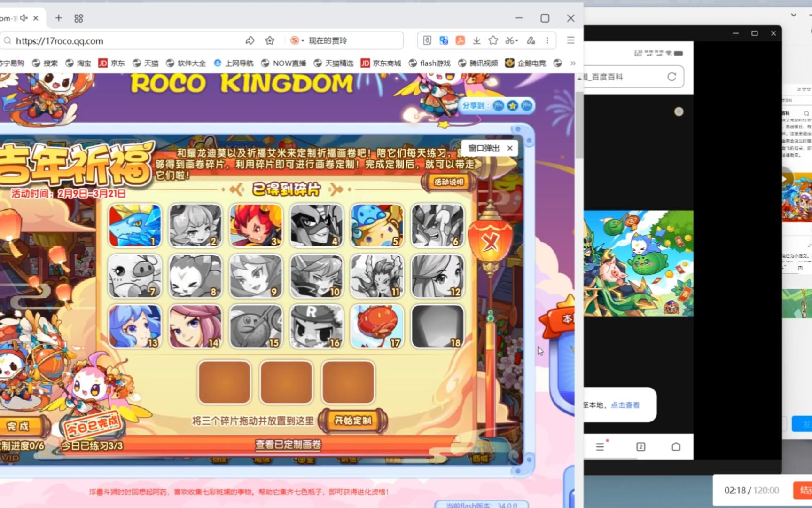Expand more bookmarks with the chevron

(573, 63)
